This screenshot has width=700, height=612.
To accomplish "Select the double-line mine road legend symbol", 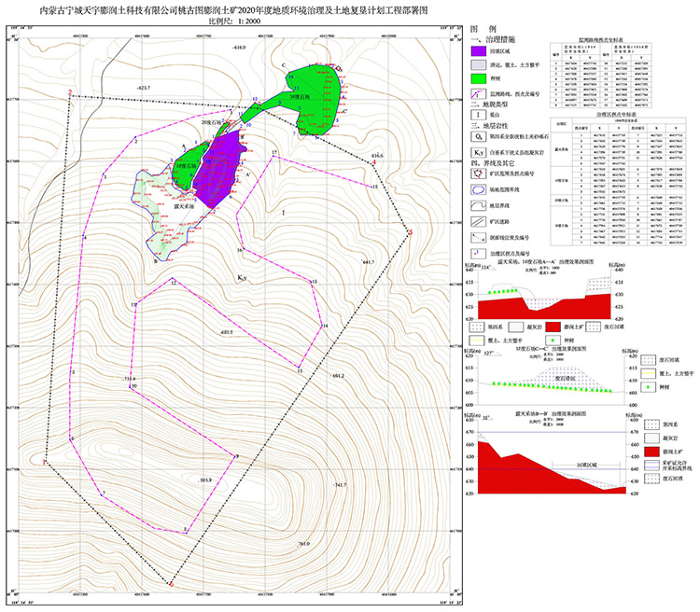I will tap(479, 221).
